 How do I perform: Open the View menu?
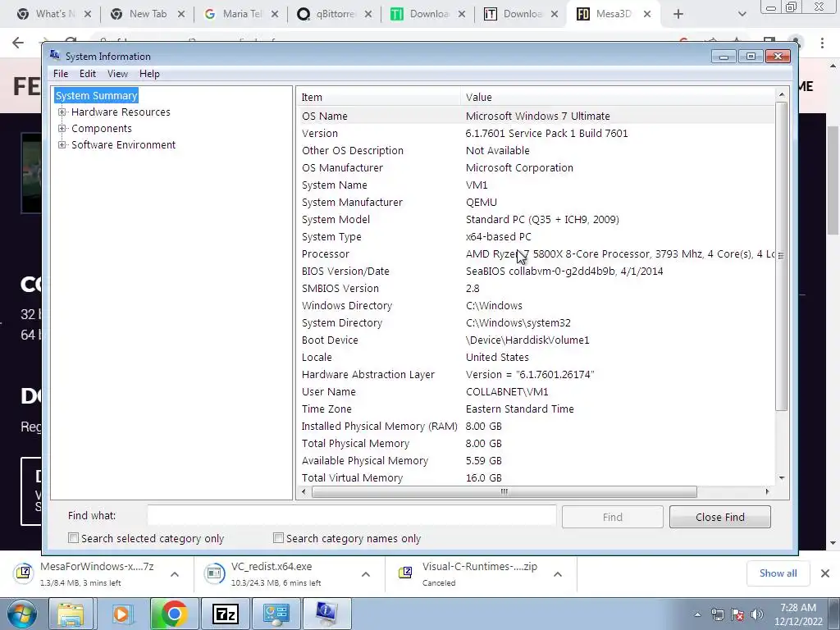tap(117, 74)
